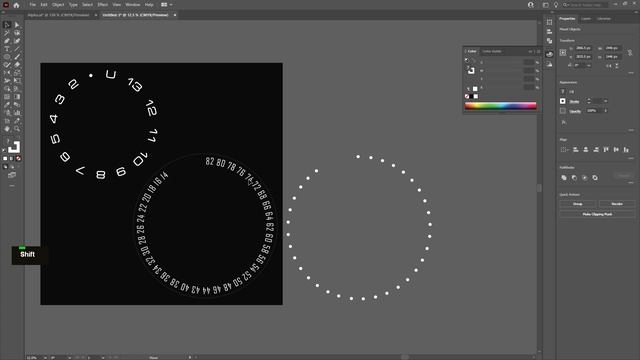The height and width of the screenshot is (360, 640).
Task: Click the Make Clipping Mask button
Action: pos(597,214)
